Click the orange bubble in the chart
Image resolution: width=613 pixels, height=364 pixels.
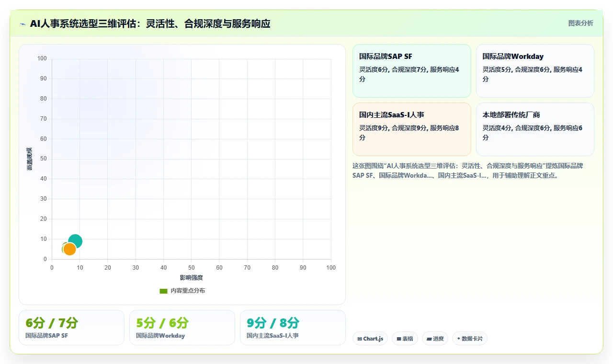click(x=69, y=249)
